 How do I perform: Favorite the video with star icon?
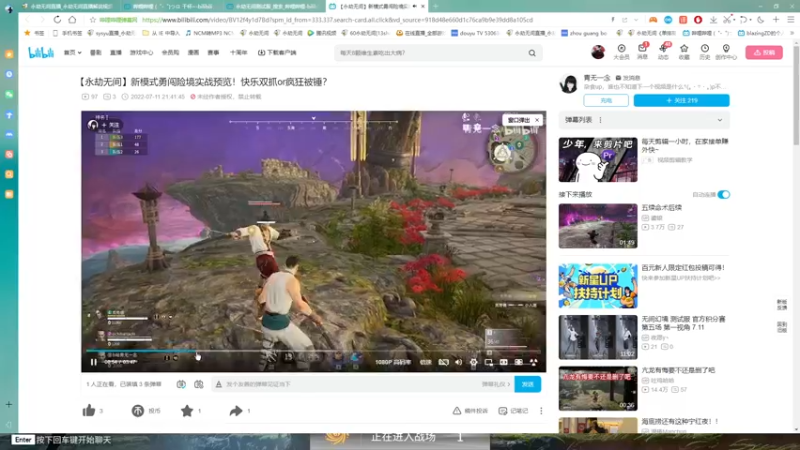coord(187,411)
